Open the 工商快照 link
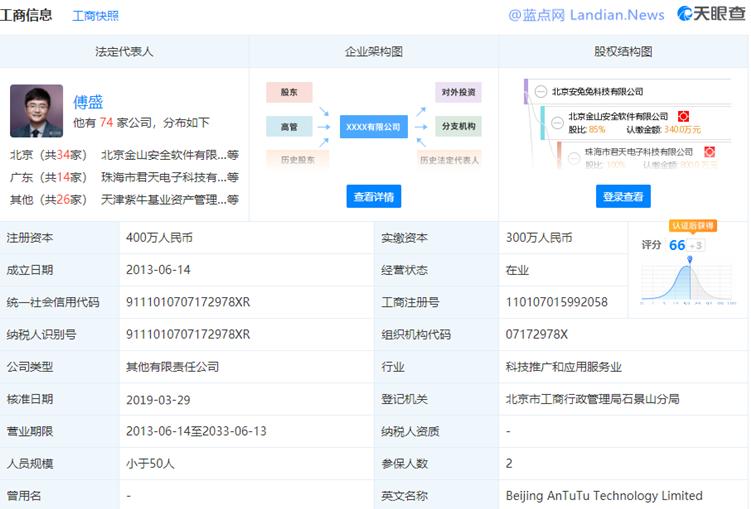The width and height of the screenshot is (751, 509). [95, 16]
